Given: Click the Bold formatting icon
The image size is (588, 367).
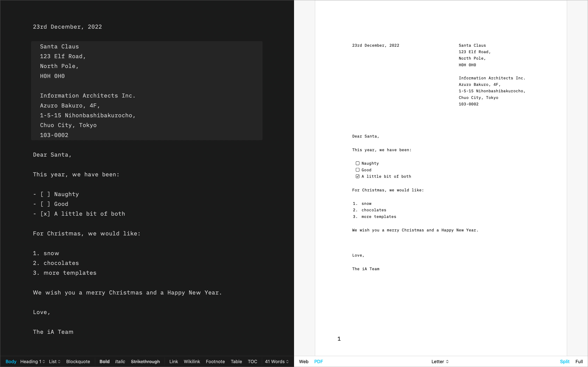Looking at the screenshot, I should point(104,361).
